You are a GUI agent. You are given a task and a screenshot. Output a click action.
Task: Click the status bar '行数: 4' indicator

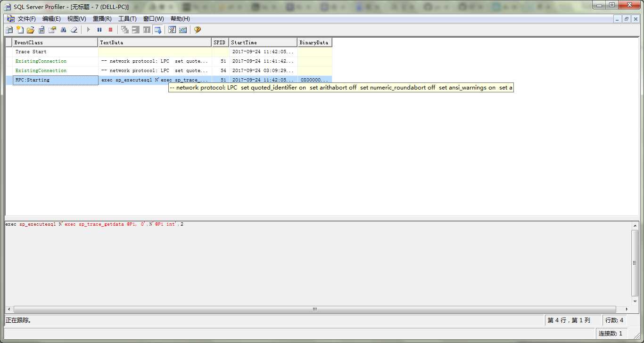tap(614, 320)
